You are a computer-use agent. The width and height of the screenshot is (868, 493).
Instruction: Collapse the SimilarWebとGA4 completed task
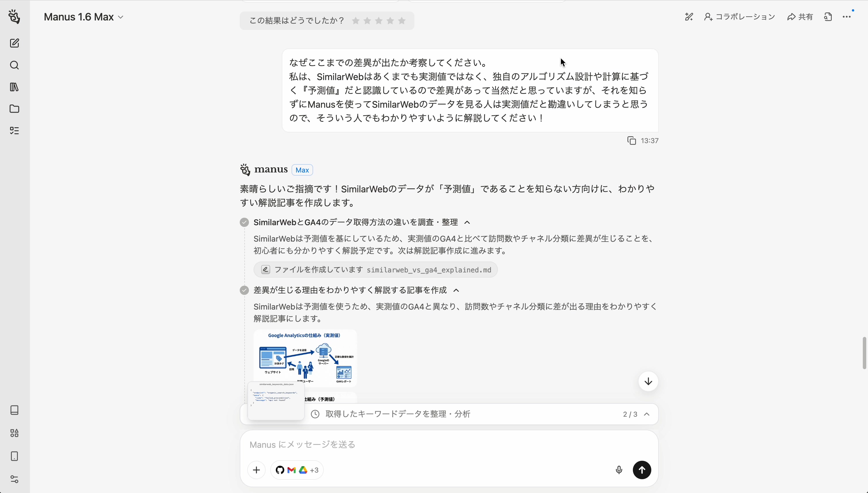pos(467,222)
